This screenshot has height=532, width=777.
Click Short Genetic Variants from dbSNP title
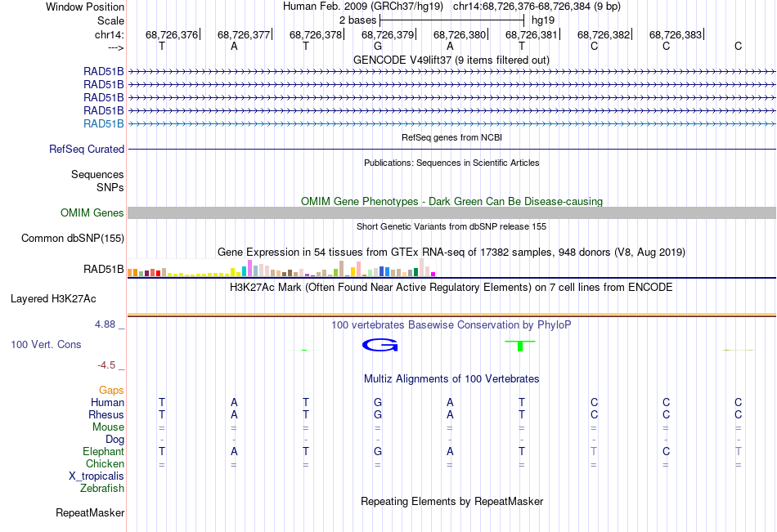click(451, 226)
